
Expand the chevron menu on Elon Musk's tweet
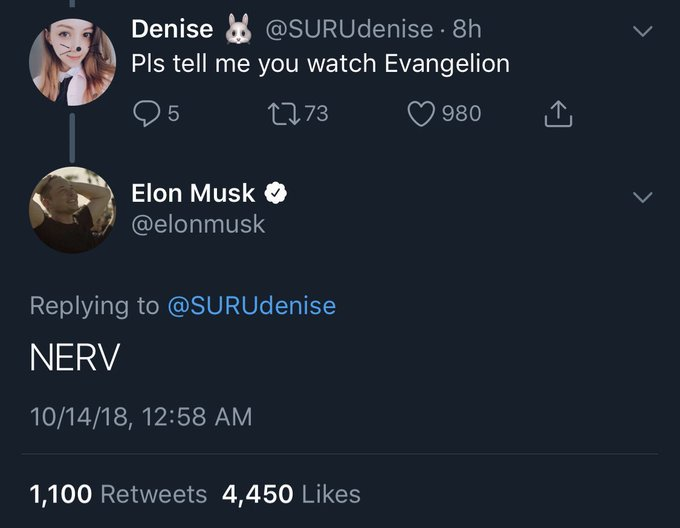(x=642, y=197)
